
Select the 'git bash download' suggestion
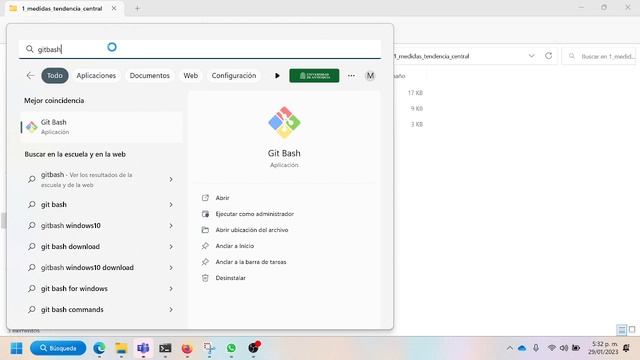click(x=70, y=247)
